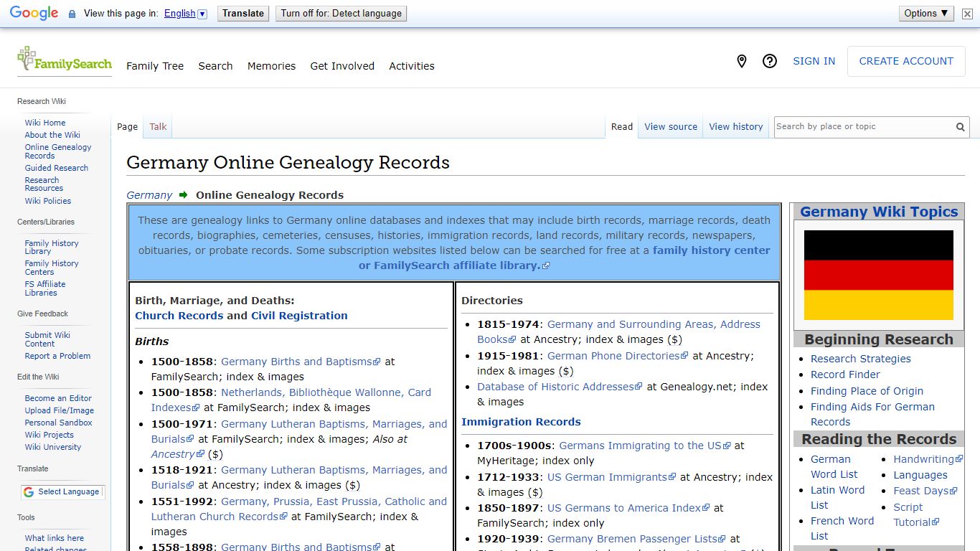Click the Google logo in translate bar
This screenshot has width=980, height=551.
click(x=34, y=14)
